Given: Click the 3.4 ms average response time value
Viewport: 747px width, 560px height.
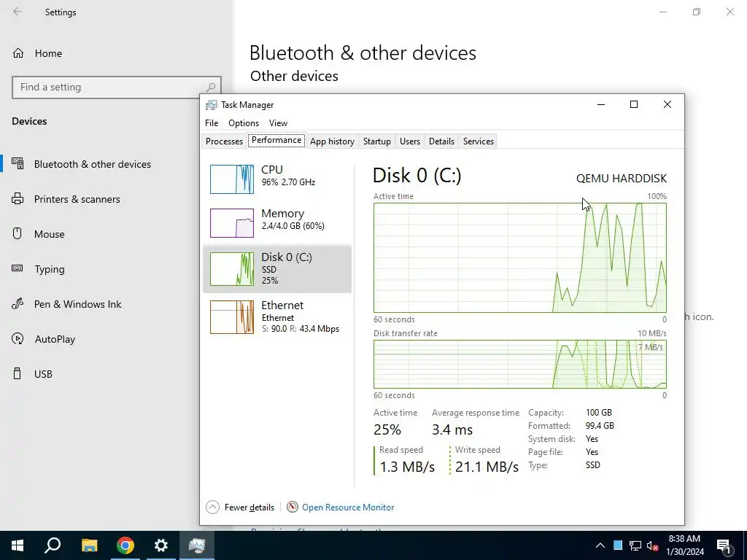Looking at the screenshot, I should pos(452,429).
